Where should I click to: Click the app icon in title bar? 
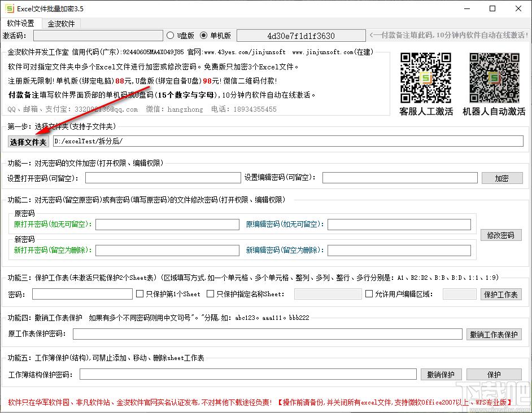click(10, 8)
